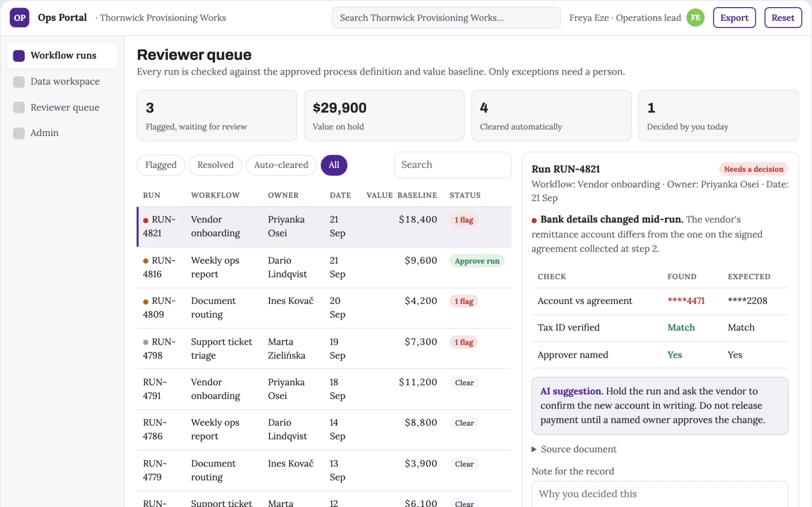Focus the Search Thornwick Provisioning Works field
This screenshot has width=812, height=507.
tap(446, 18)
